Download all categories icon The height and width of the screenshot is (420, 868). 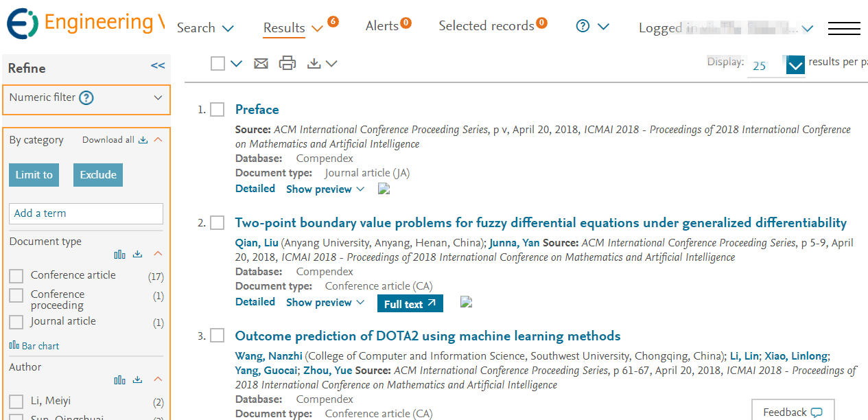pyautogui.click(x=143, y=140)
